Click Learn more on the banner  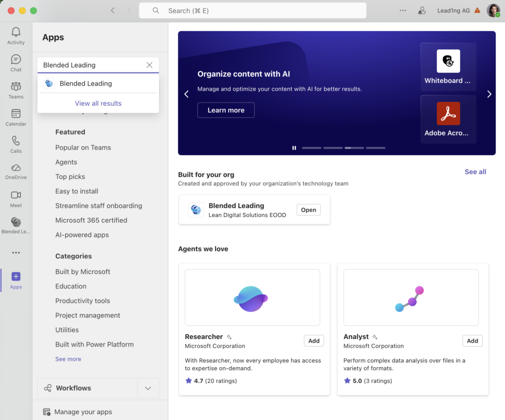coord(226,110)
